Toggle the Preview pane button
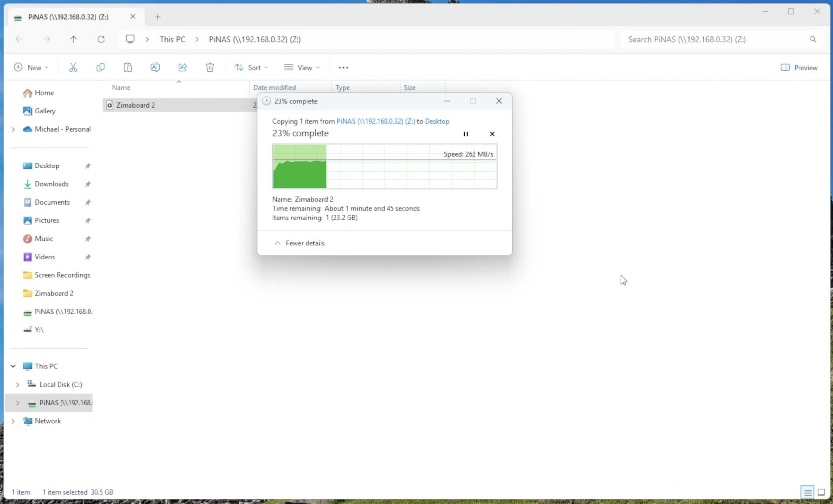This screenshot has height=504, width=833. coord(799,68)
